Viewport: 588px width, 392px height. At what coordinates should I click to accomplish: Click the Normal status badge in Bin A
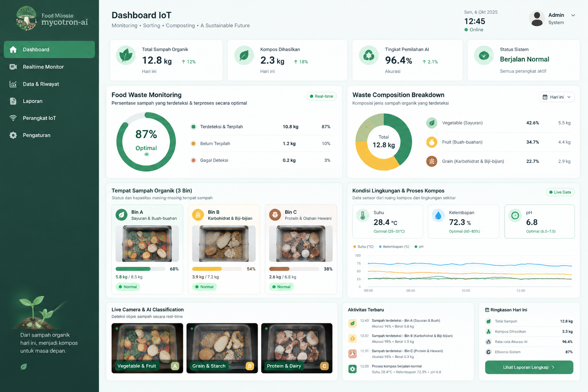click(x=128, y=287)
